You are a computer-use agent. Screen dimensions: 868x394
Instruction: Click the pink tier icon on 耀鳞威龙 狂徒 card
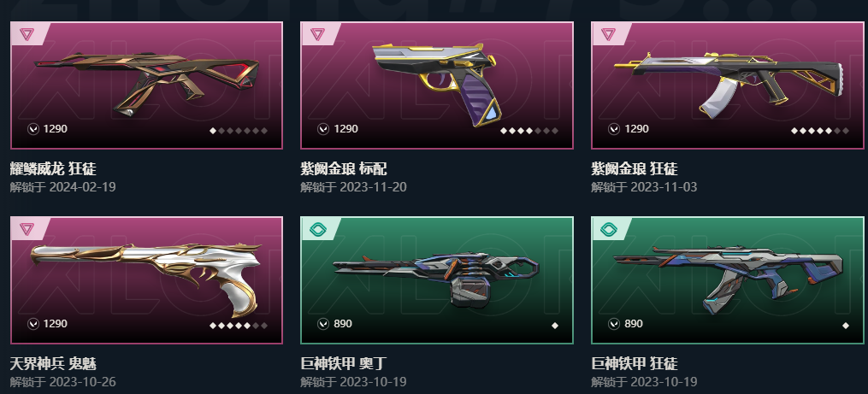[27, 34]
